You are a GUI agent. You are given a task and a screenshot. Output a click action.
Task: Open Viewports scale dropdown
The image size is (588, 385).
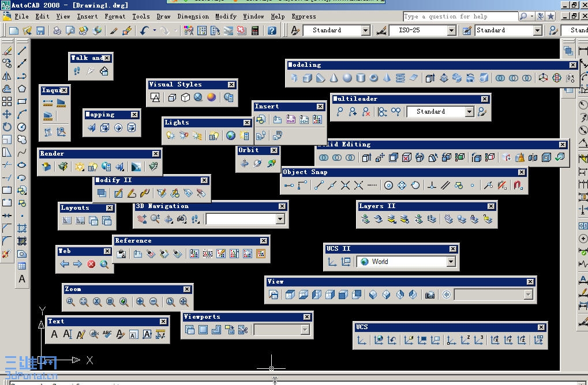(305, 330)
